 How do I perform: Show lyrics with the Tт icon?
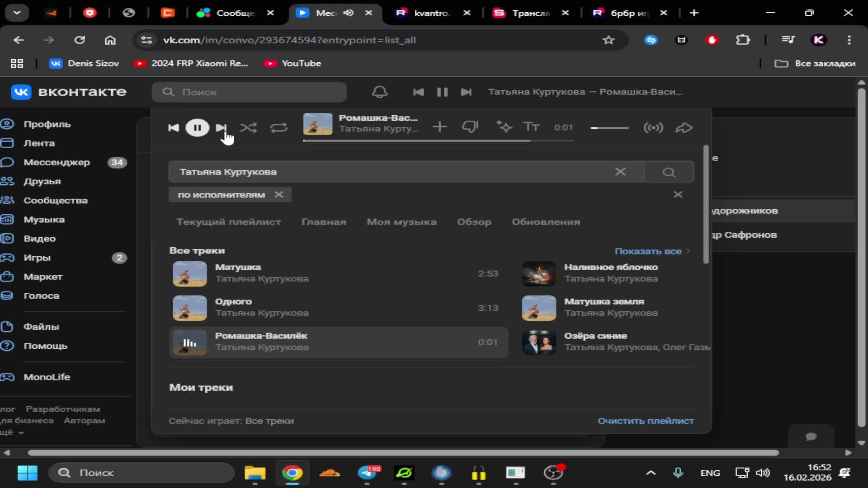tap(531, 127)
